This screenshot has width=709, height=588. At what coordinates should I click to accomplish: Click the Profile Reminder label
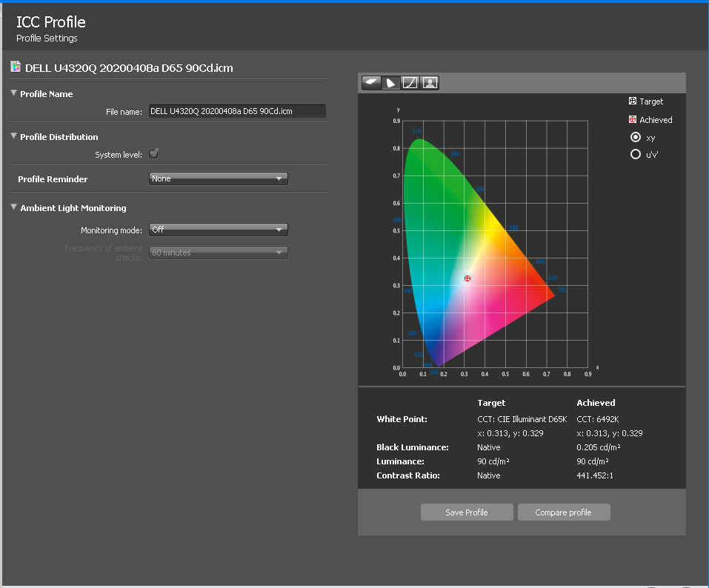pyautogui.click(x=53, y=179)
